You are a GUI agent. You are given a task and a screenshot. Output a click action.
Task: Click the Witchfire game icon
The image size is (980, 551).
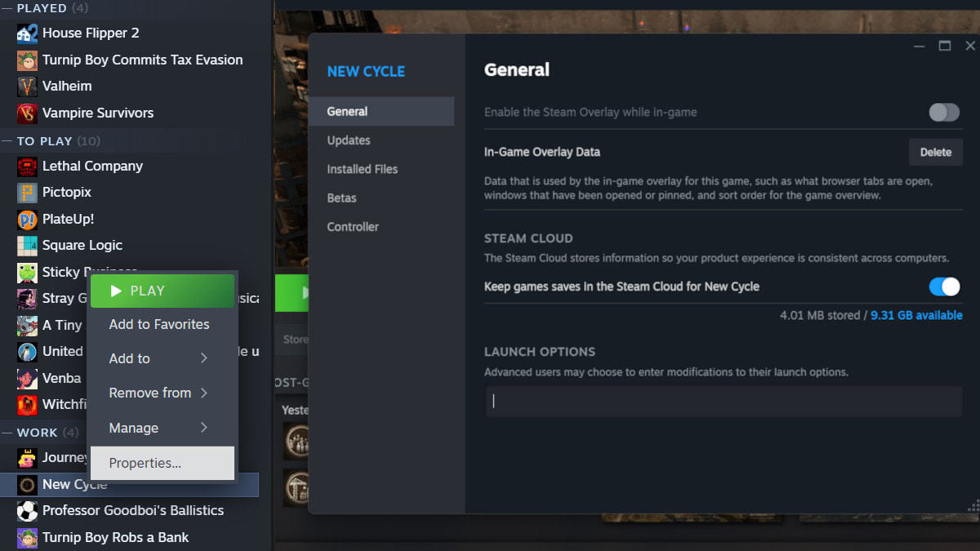coord(28,405)
